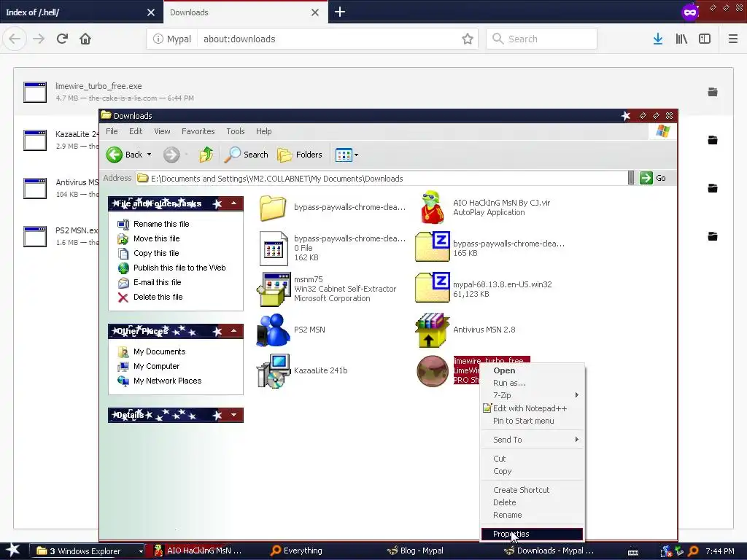Open the Back button dropdown arrow

pos(149,155)
